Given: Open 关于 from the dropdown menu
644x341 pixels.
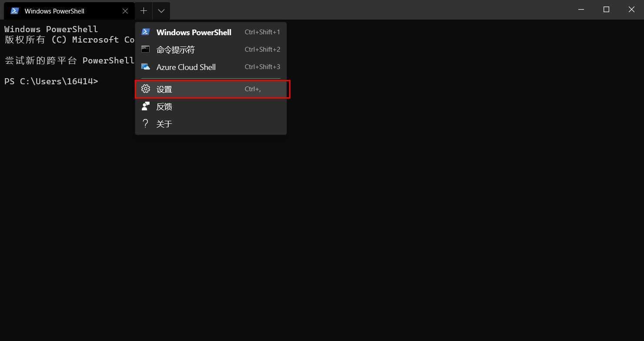Looking at the screenshot, I should (x=211, y=124).
